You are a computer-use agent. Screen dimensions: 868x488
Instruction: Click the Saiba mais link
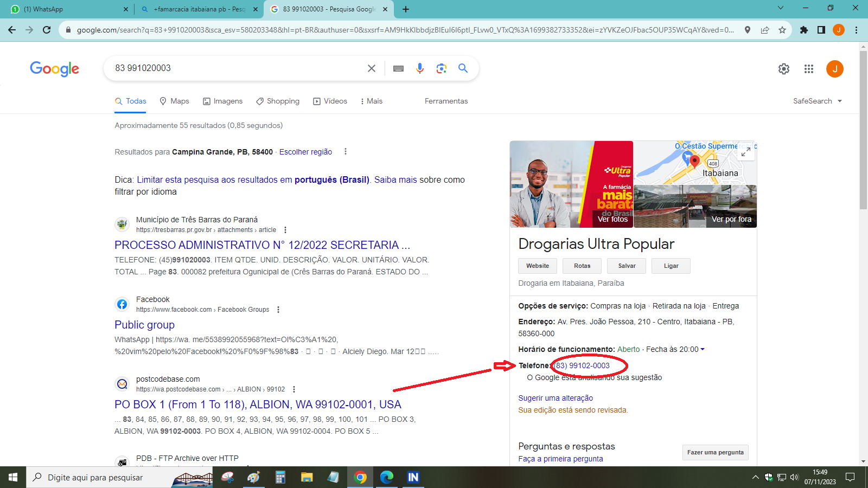click(395, 179)
